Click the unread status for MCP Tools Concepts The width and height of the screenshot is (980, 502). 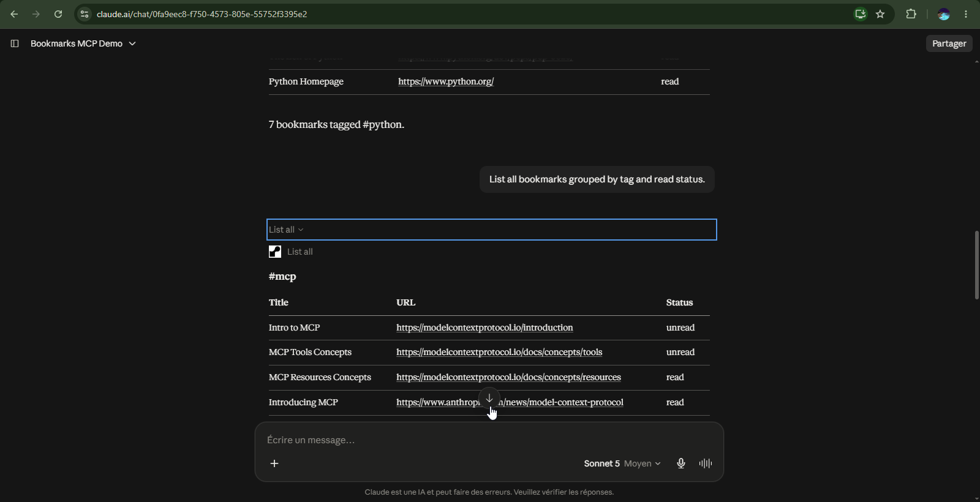coord(680,352)
